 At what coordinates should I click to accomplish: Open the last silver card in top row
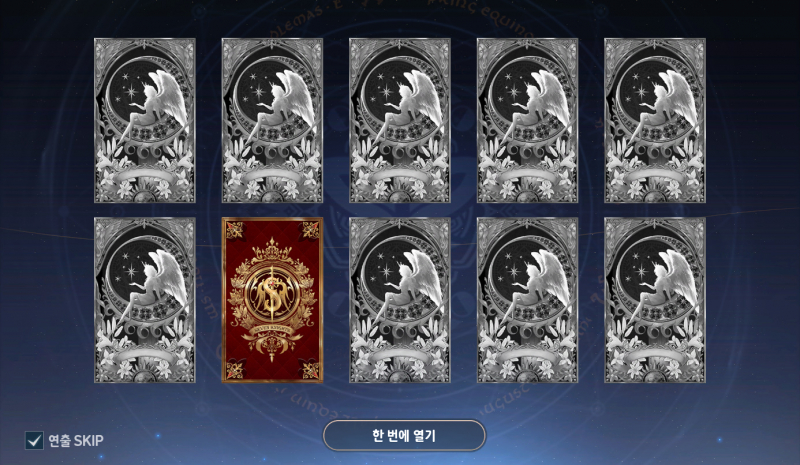coord(655,120)
